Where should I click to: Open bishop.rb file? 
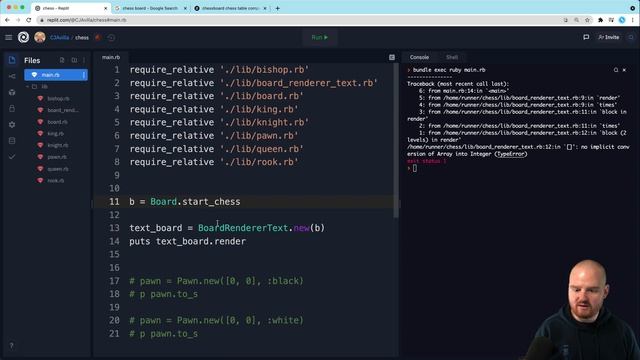[58, 98]
